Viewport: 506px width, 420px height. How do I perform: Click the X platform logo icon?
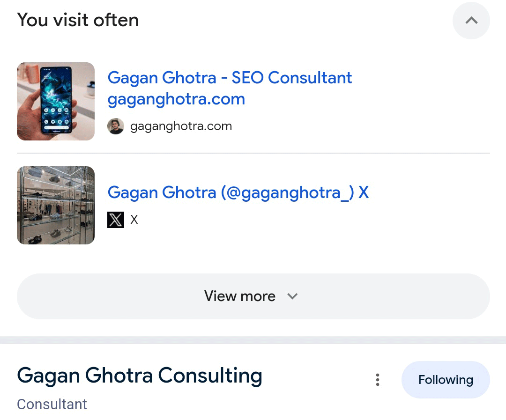click(115, 220)
